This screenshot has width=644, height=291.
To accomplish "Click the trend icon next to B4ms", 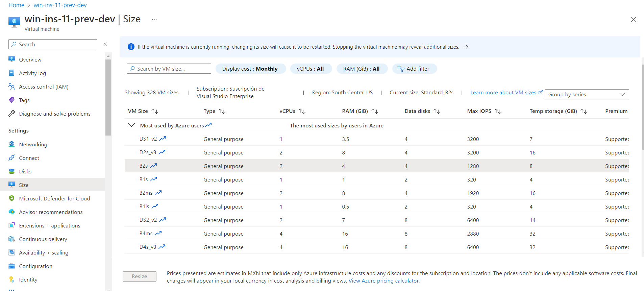I will 158,233.
